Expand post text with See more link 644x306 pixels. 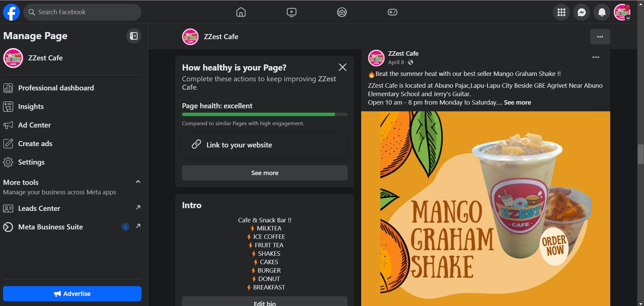tap(517, 103)
